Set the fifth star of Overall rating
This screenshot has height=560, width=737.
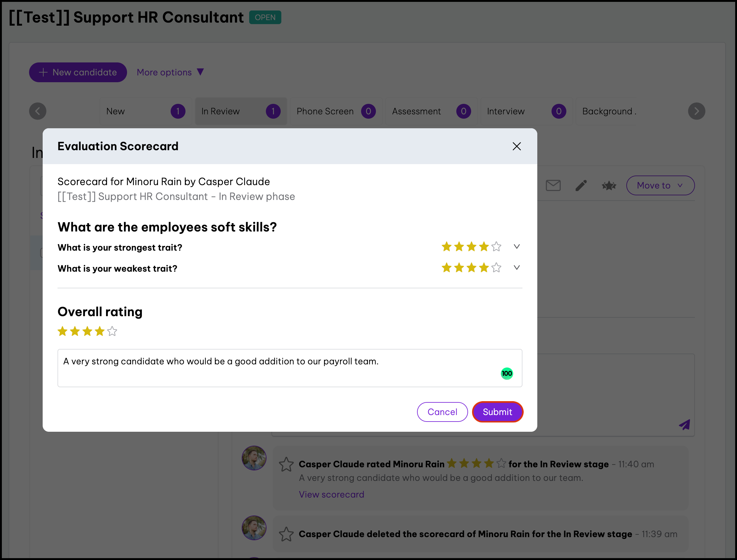coord(113,331)
